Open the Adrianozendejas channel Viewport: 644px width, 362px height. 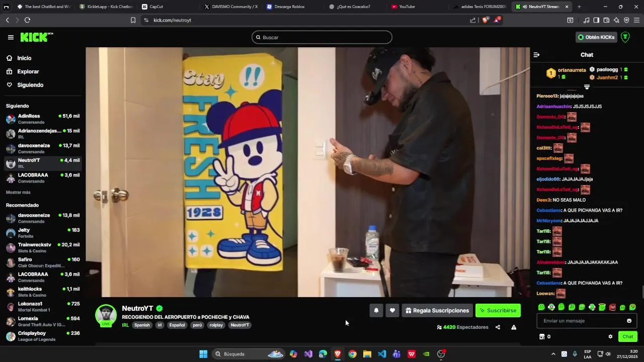[x=43, y=133]
